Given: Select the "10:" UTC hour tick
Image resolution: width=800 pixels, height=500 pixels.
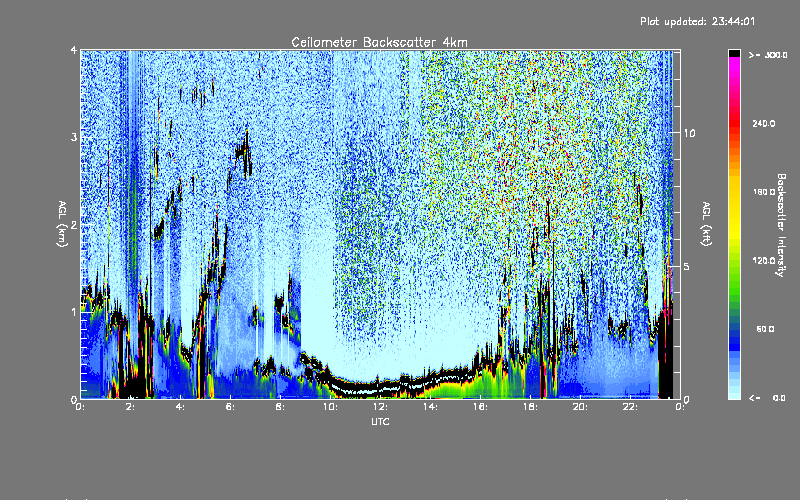Looking at the screenshot, I should (330, 407).
